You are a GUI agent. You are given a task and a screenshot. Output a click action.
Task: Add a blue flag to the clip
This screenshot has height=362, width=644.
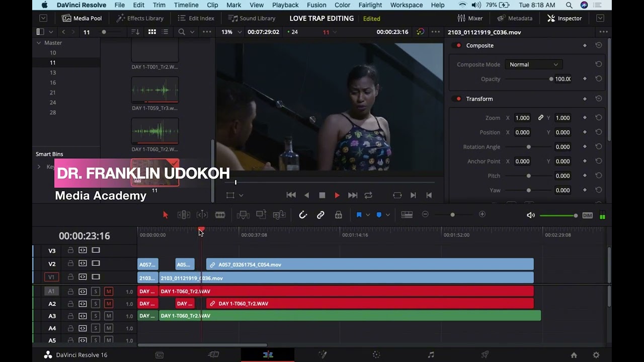point(359,215)
